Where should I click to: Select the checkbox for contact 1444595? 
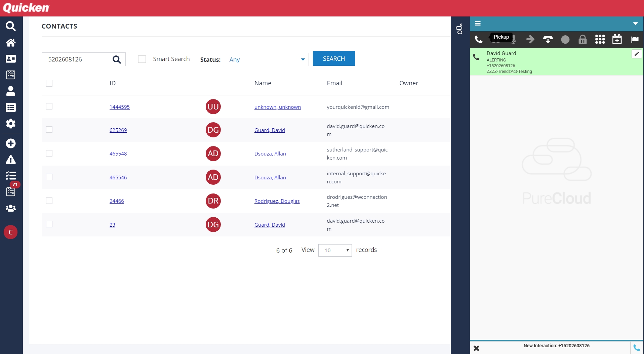pos(49,106)
